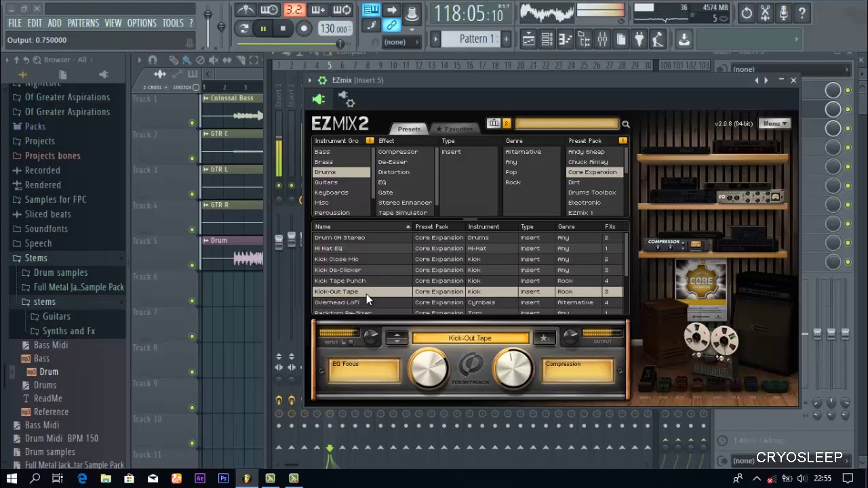Toggle the 3.2 countdown before recording
868x488 pixels.
tap(294, 10)
